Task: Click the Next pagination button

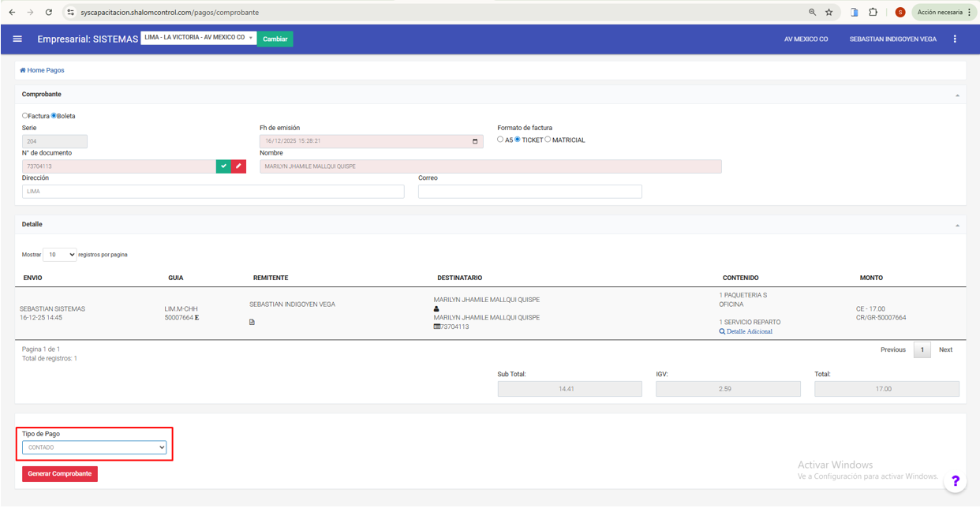Action: click(945, 349)
